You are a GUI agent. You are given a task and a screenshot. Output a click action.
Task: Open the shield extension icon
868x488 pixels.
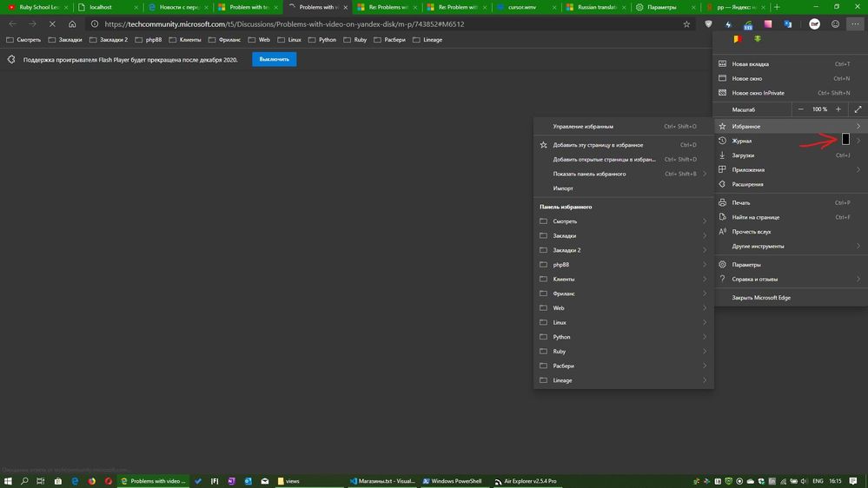pyautogui.click(x=709, y=24)
